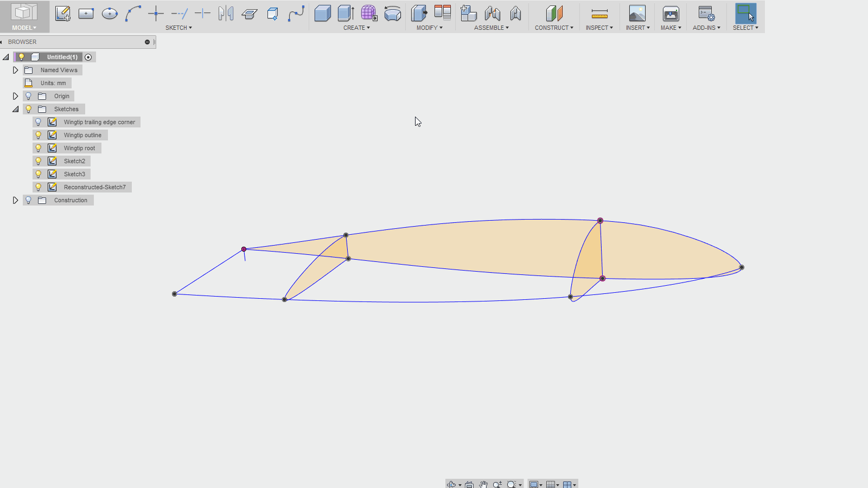The width and height of the screenshot is (868, 488).
Task: Expand the Construction folder
Action: 15,200
